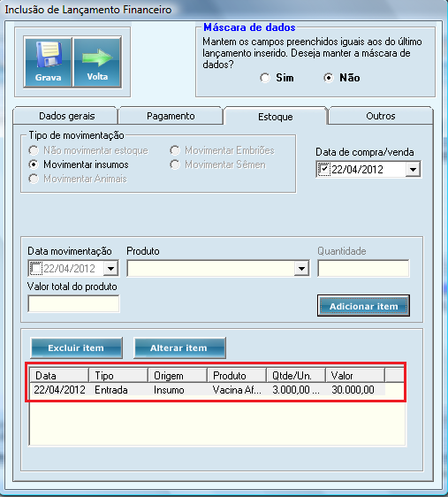Click the Excluir item button

click(x=76, y=348)
